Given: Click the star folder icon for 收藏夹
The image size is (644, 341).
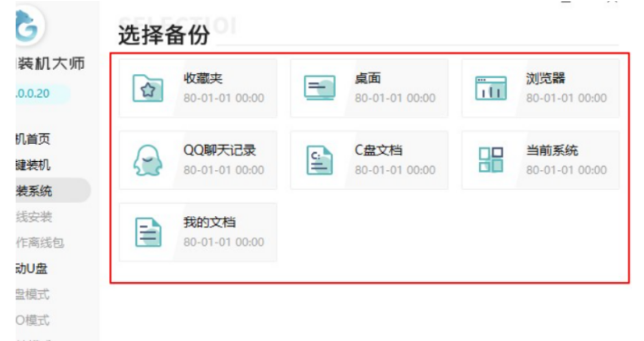Looking at the screenshot, I should click(x=148, y=88).
